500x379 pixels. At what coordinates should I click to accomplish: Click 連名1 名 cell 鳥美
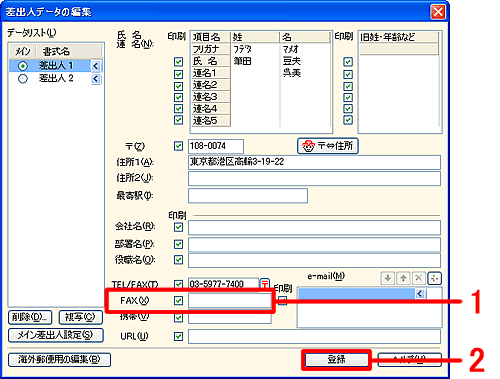click(305, 73)
